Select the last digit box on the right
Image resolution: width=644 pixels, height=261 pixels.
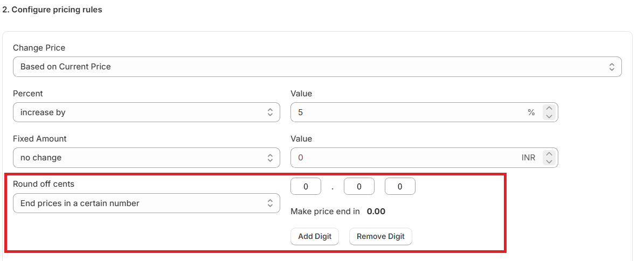click(x=400, y=187)
